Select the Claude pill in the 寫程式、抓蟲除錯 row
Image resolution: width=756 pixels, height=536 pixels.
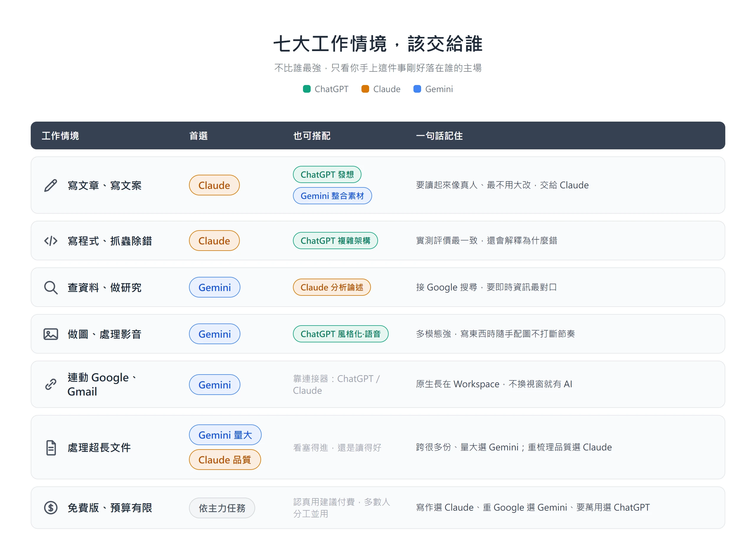click(x=214, y=241)
